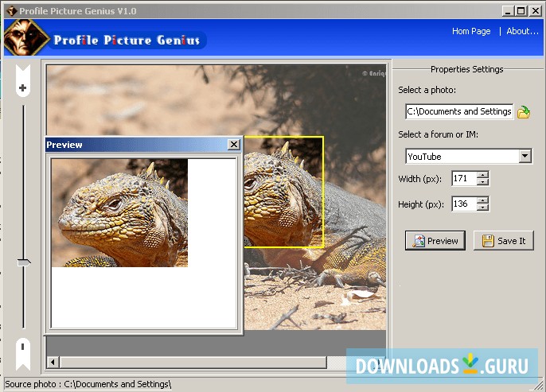546x392 pixels.
Task: Increase the Height value with the up arrow
Action: (x=482, y=200)
